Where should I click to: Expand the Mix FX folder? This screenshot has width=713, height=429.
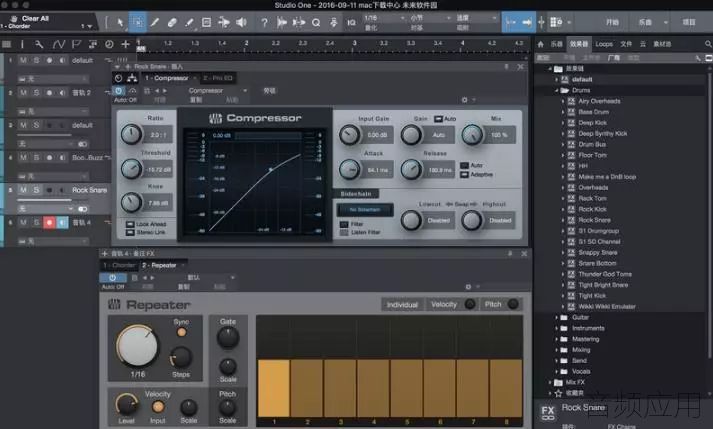click(x=550, y=382)
